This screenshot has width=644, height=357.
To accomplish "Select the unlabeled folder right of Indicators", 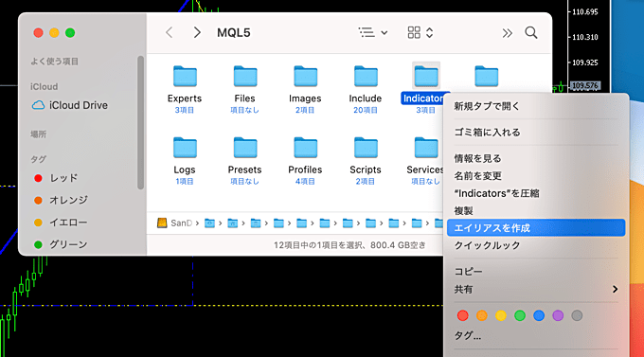I will (486, 77).
